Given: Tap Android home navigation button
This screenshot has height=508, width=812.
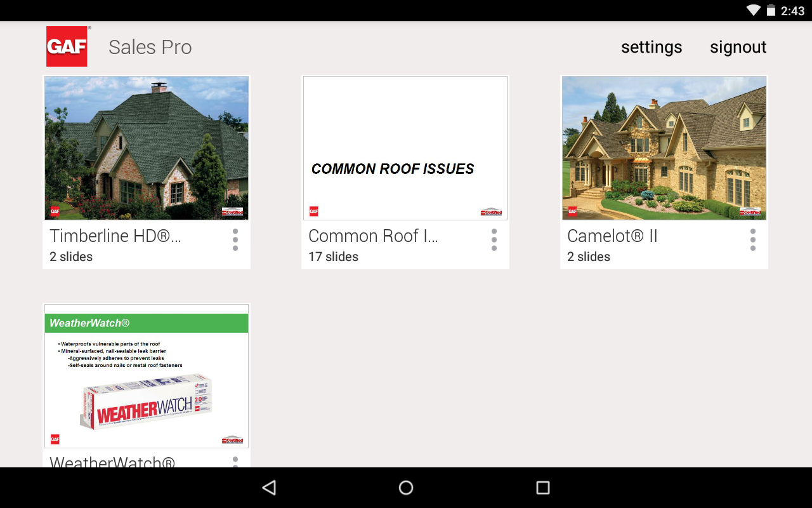Looking at the screenshot, I should tap(406, 488).
